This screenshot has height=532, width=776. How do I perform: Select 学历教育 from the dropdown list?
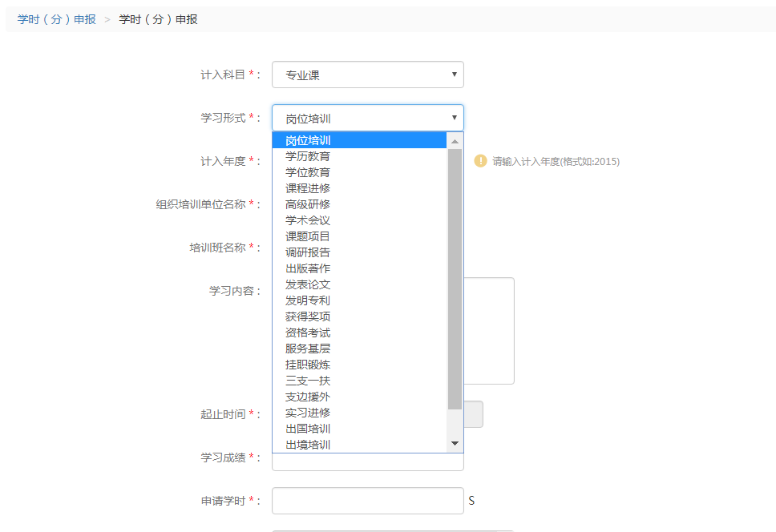(308, 156)
